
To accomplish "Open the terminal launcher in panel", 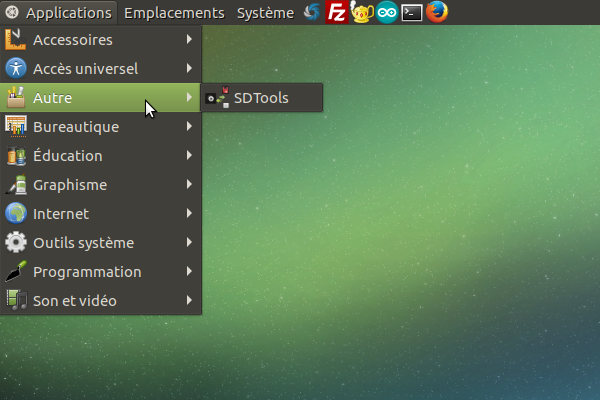I will (x=411, y=13).
